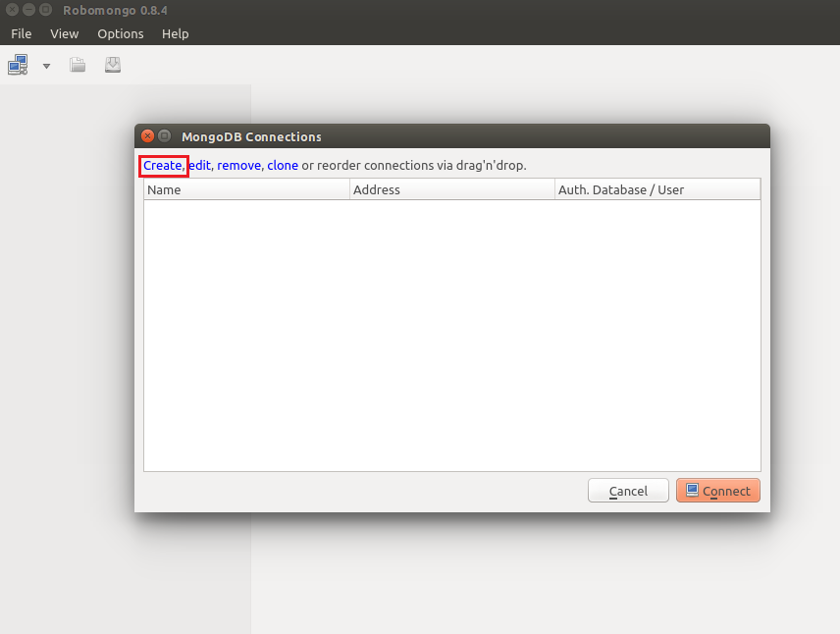Maximize the Robomongo main window

46,10
